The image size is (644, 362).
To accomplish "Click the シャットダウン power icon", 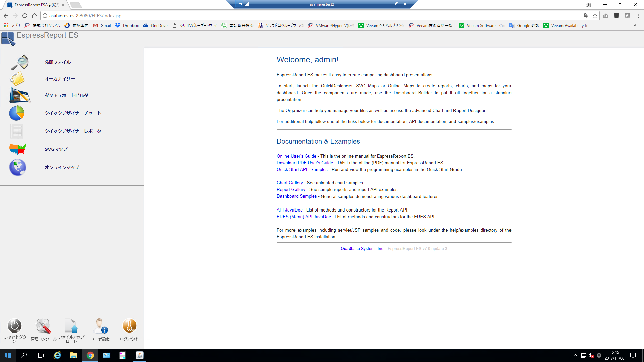I will click(15, 326).
